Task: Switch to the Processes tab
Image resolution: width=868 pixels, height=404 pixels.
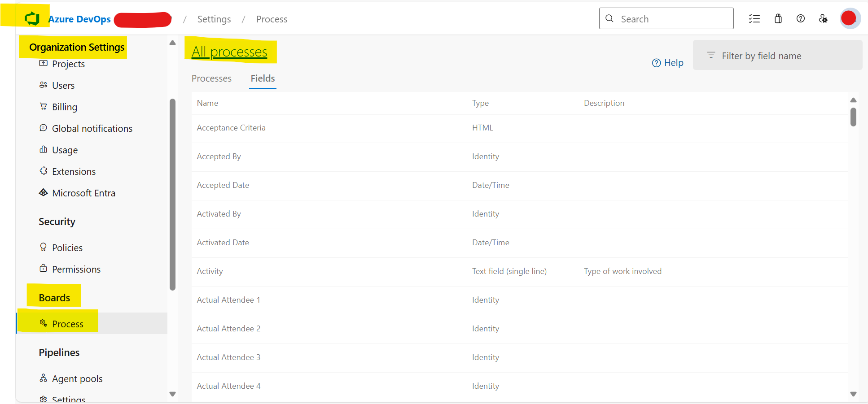Action: (x=211, y=78)
